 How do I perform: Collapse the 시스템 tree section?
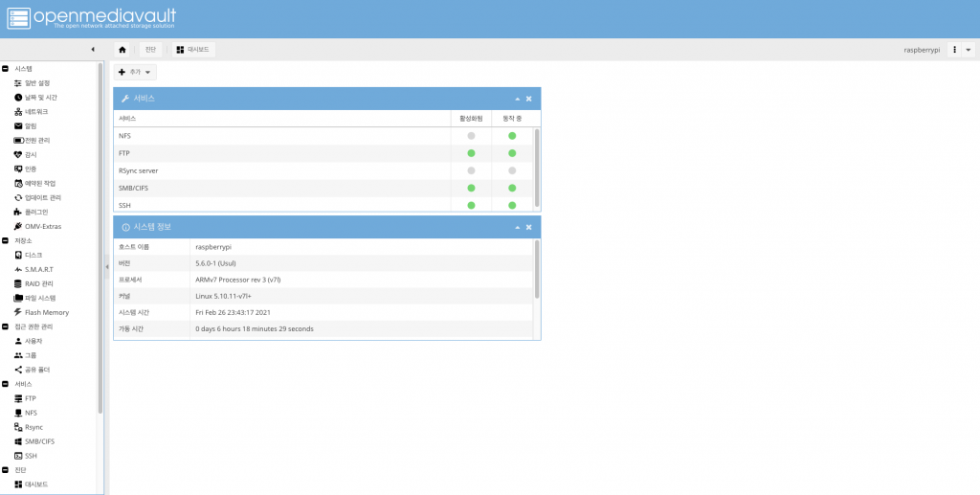5,69
